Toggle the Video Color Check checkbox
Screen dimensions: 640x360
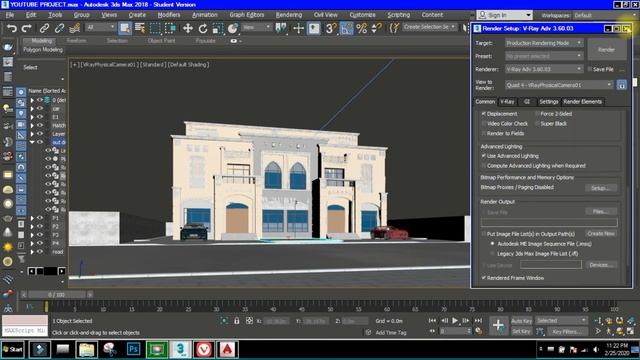click(484, 124)
